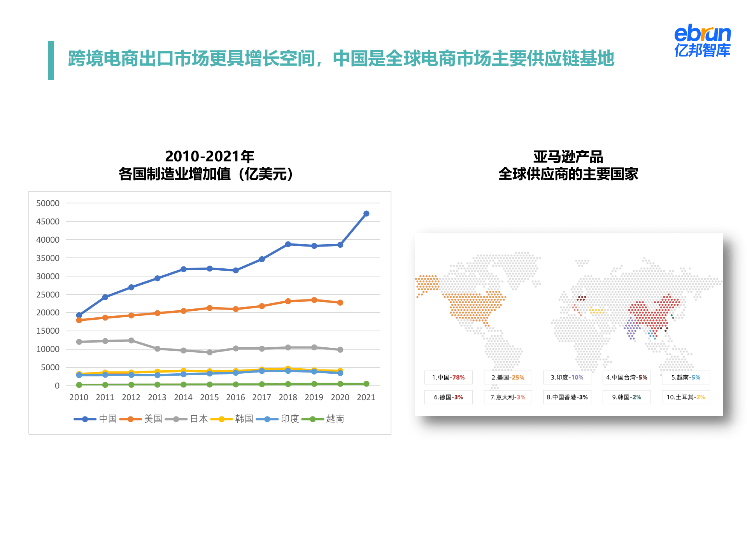Expand the 8.中国香港-3% entry
This screenshot has width=747, height=560.
(567, 397)
